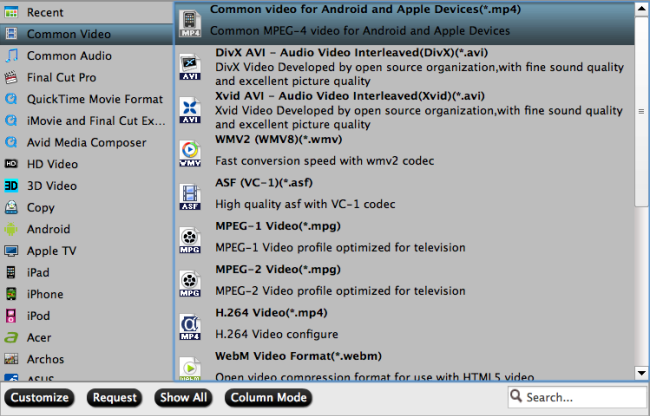
Task: Click the Xvid AVI format icon
Action: [x=190, y=110]
